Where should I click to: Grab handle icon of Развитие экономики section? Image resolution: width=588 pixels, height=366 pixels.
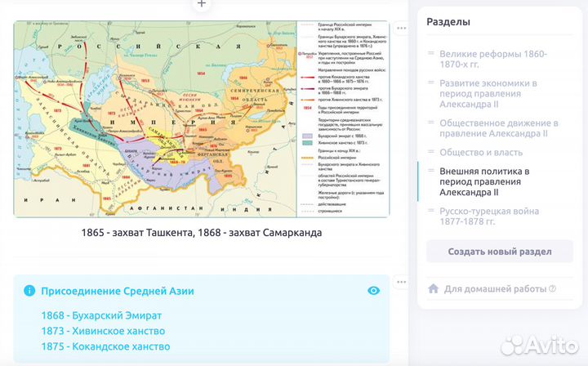pos(431,83)
